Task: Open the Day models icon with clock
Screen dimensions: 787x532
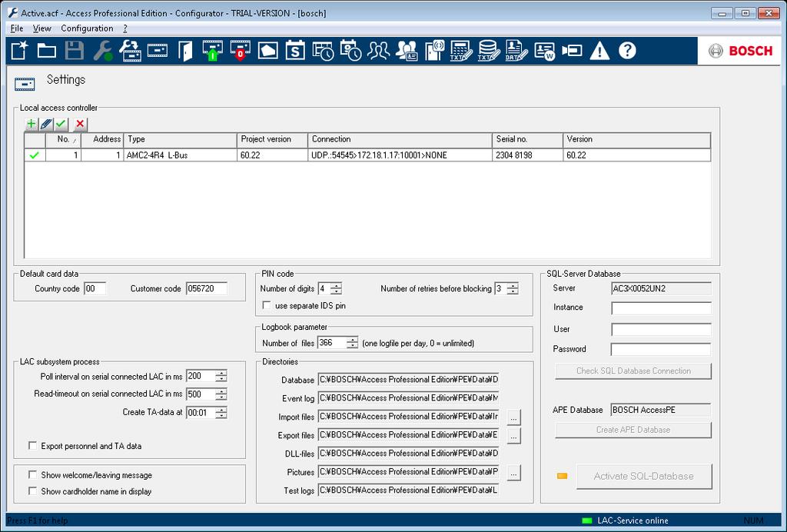Action: (324, 51)
